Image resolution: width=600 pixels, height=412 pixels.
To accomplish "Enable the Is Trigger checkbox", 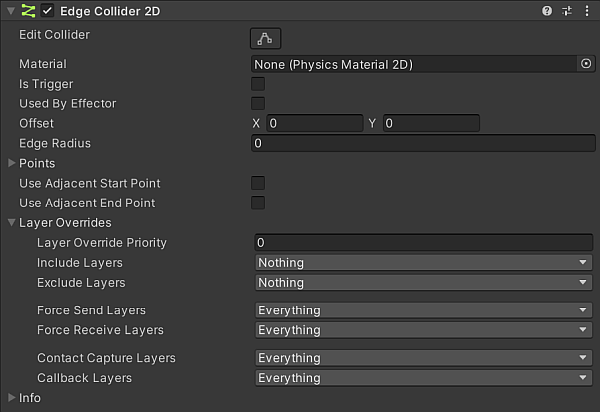I will [x=258, y=84].
